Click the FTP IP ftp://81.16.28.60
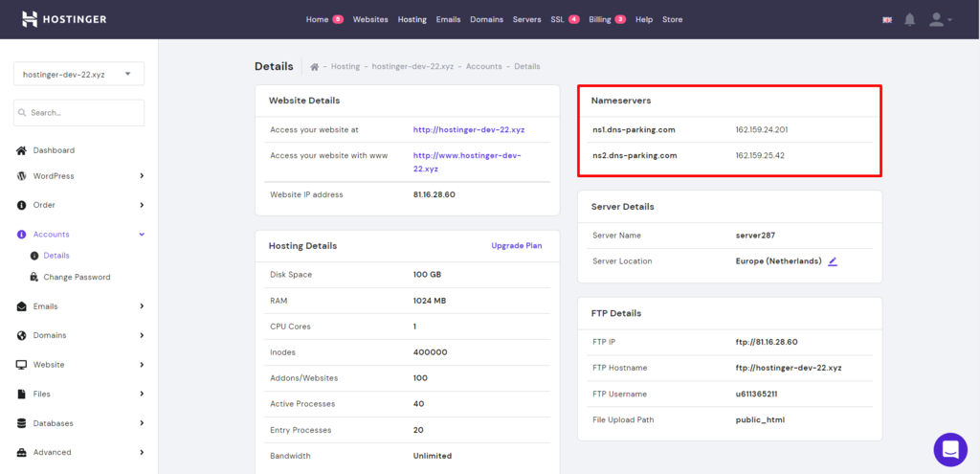Screen dimensions: 980x474 pos(767,342)
